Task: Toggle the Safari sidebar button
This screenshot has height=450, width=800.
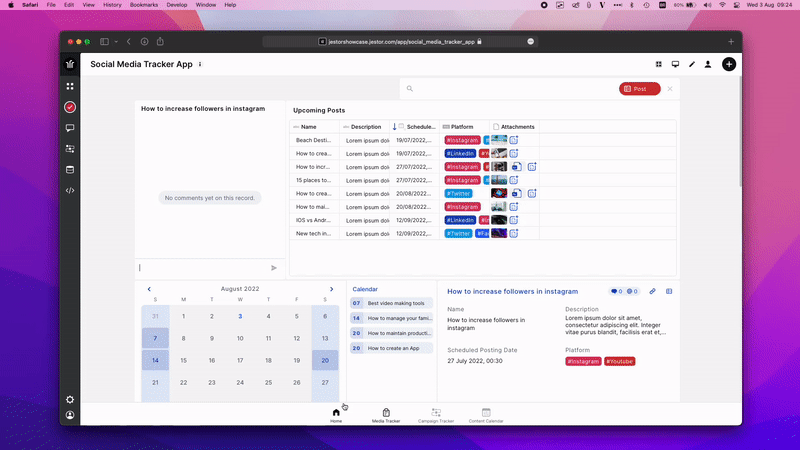Action: [105, 42]
